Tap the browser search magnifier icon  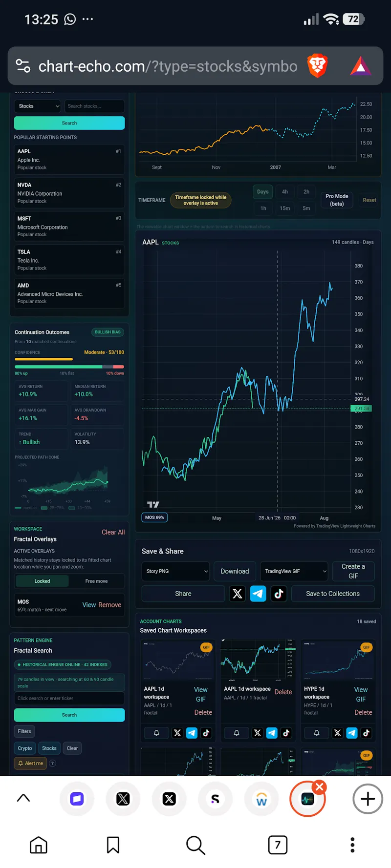195,845
